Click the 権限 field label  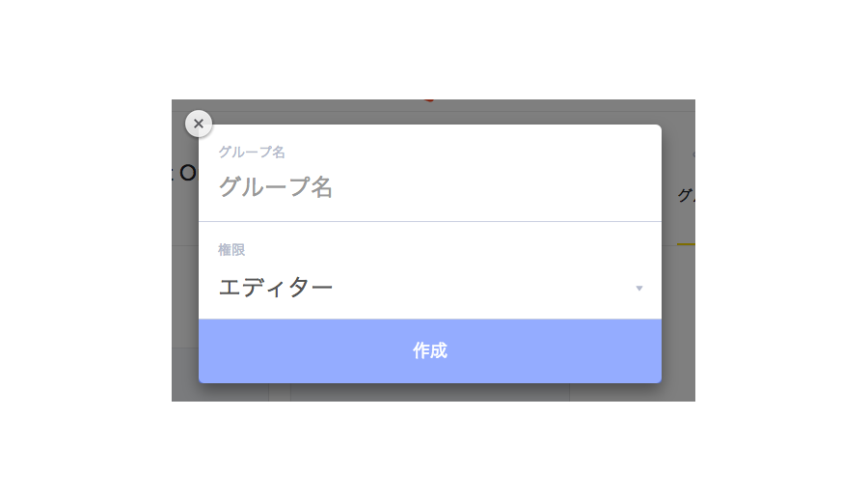pos(231,250)
